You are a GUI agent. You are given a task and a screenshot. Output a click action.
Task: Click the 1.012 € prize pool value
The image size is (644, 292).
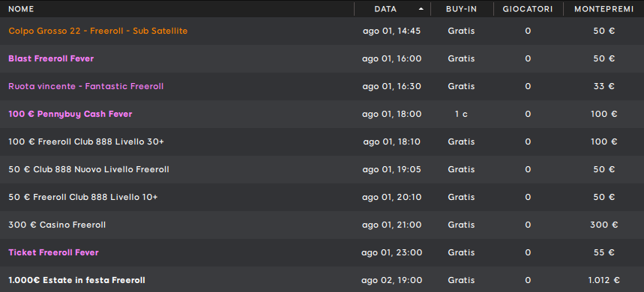[604, 281]
